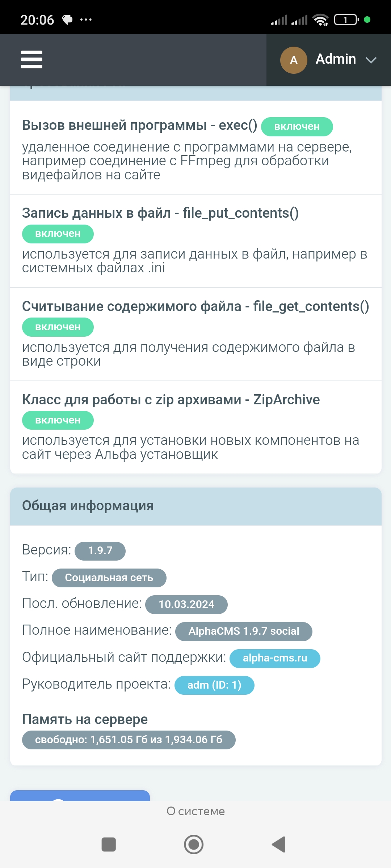The width and height of the screenshot is (391, 868).
Task: Open the hamburger navigation menu
Action: [x=31, y=59]
